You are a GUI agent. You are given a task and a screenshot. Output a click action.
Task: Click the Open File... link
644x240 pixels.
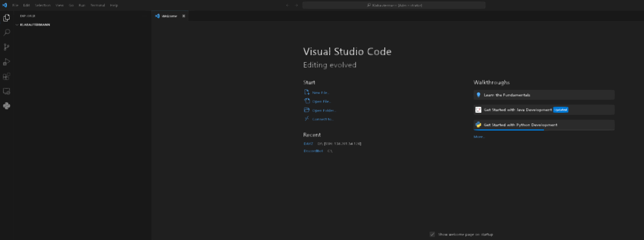coord(322,101)
